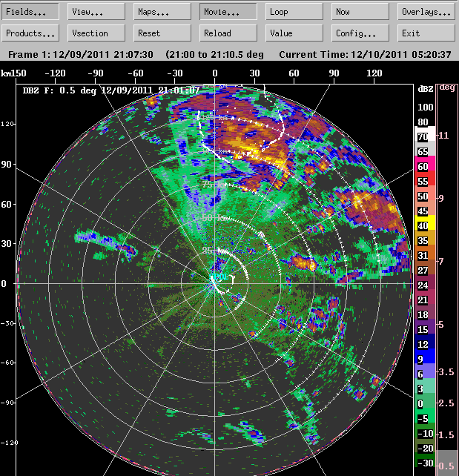Select the 31 dBZ orange color swatch

point(425,252)
